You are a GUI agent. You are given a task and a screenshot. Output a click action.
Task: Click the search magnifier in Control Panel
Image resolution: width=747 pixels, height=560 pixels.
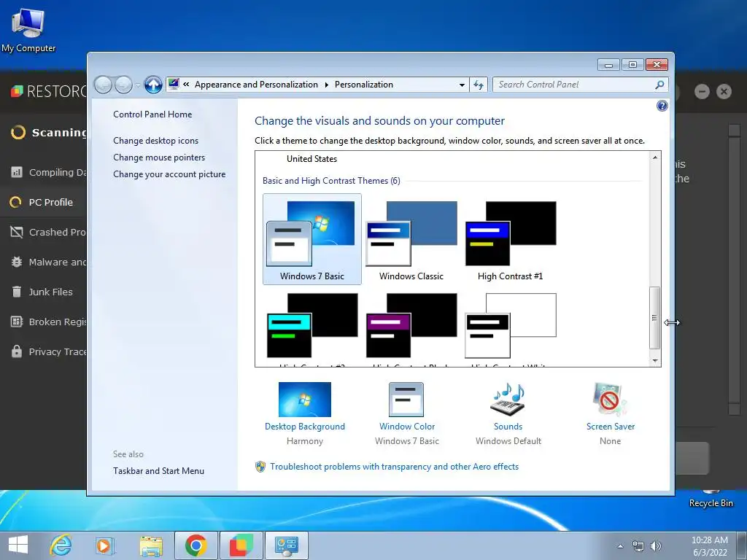[x=659, y=85]
